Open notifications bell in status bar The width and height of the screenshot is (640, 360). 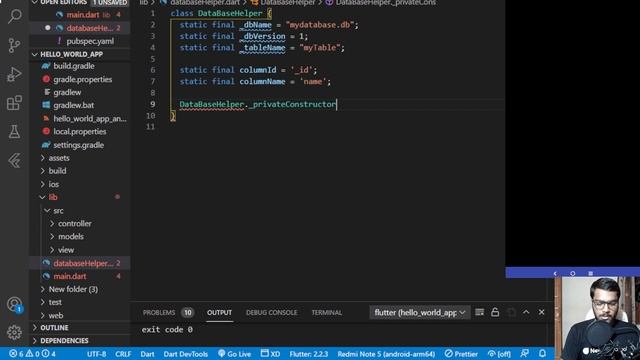542,353
